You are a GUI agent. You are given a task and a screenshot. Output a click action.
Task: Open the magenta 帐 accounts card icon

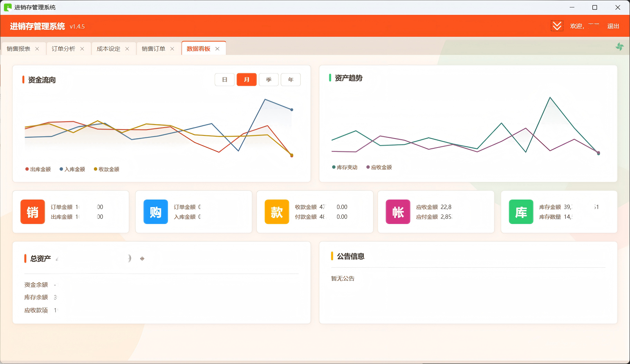398,212
